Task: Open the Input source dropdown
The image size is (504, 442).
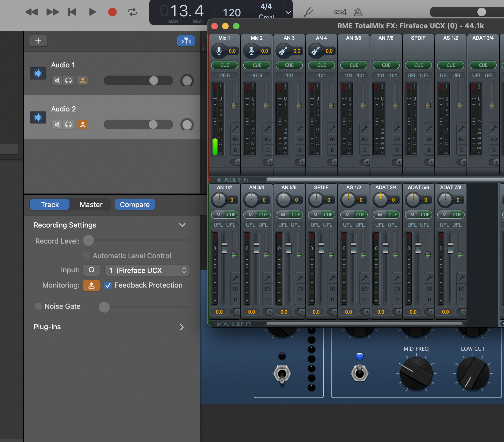Action: 147,270
